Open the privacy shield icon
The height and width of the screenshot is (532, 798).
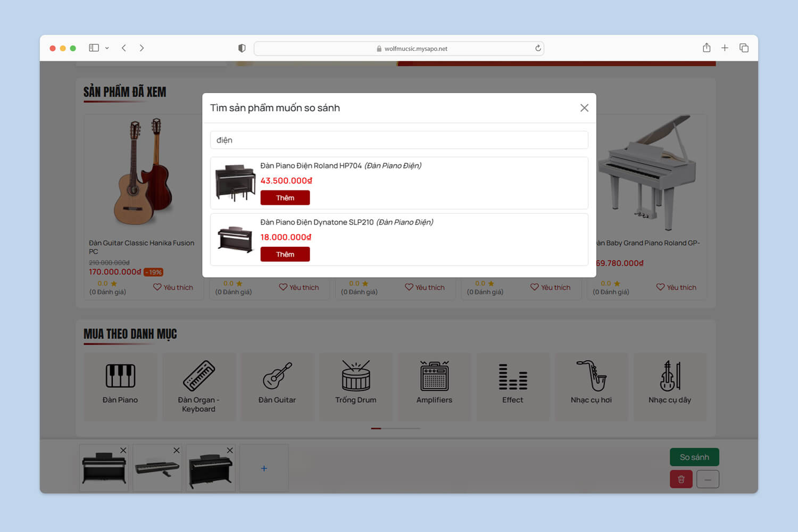coord(242,48)
